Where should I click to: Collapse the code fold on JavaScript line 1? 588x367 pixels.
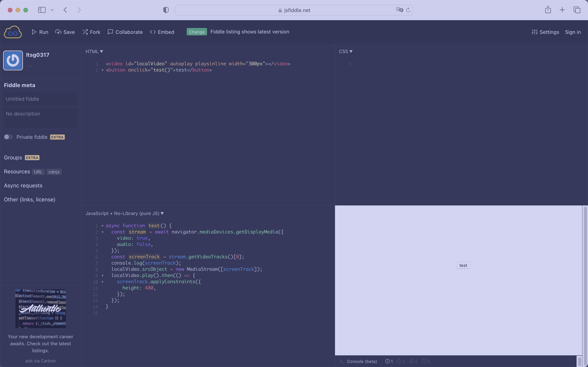coord(102,226)
